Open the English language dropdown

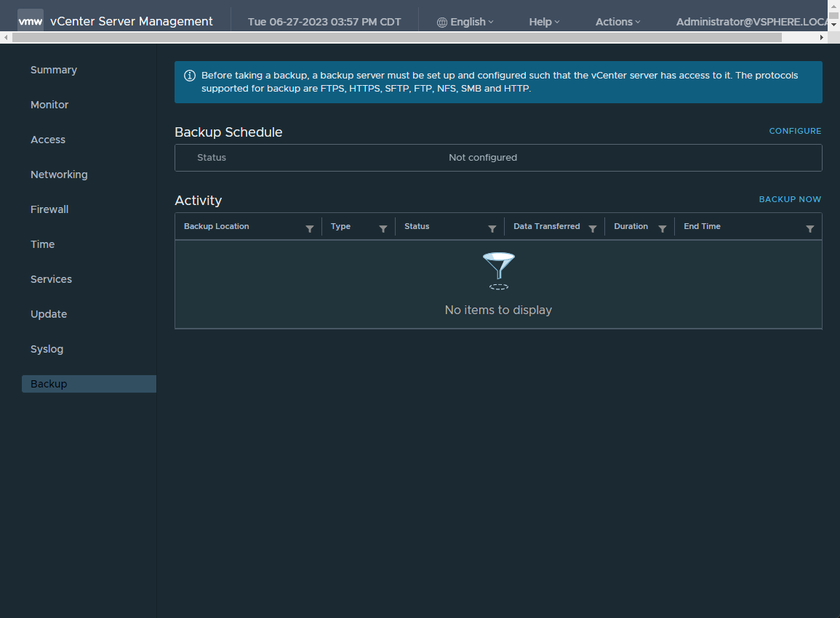point(465,22)
